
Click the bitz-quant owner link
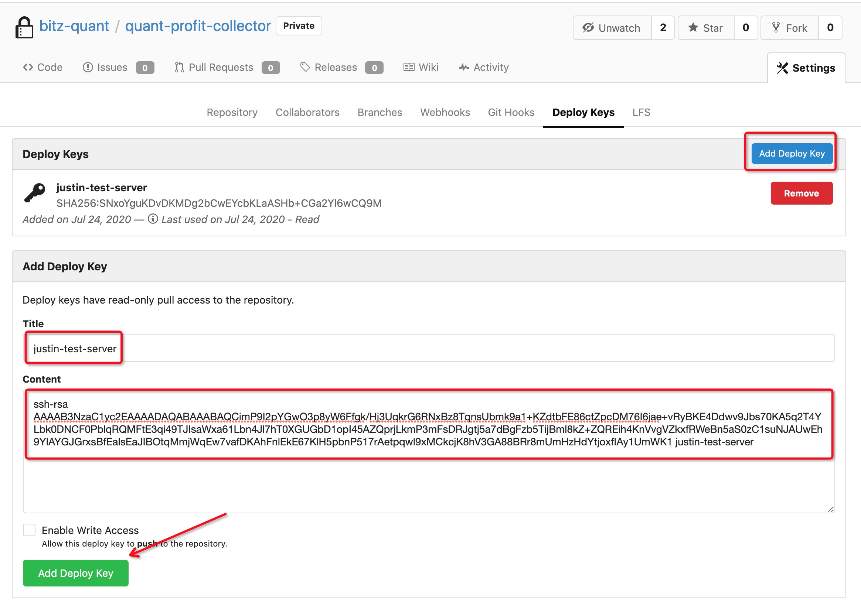pyautogui.click(x=74, y=26)
